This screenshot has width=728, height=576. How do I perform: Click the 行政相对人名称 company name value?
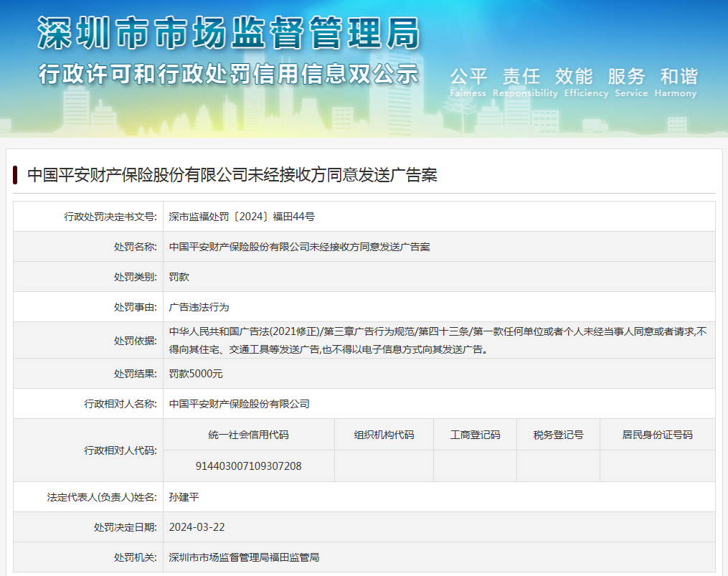pos(239,404)
